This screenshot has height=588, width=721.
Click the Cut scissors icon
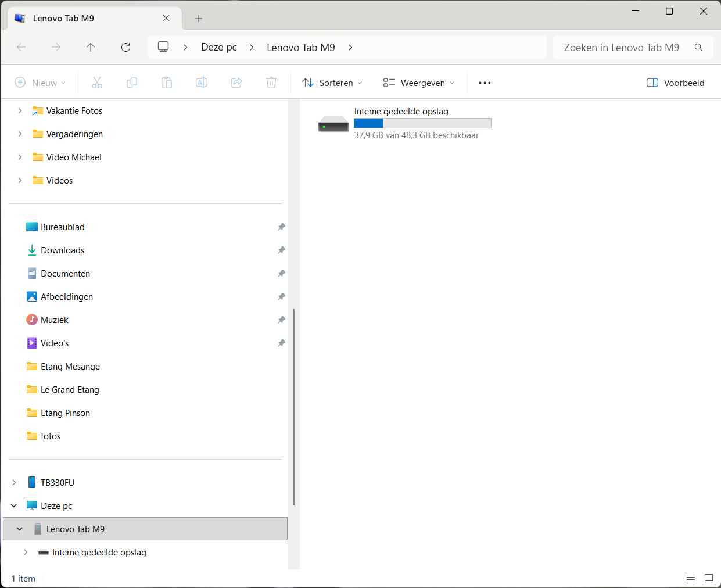[97, 83]
